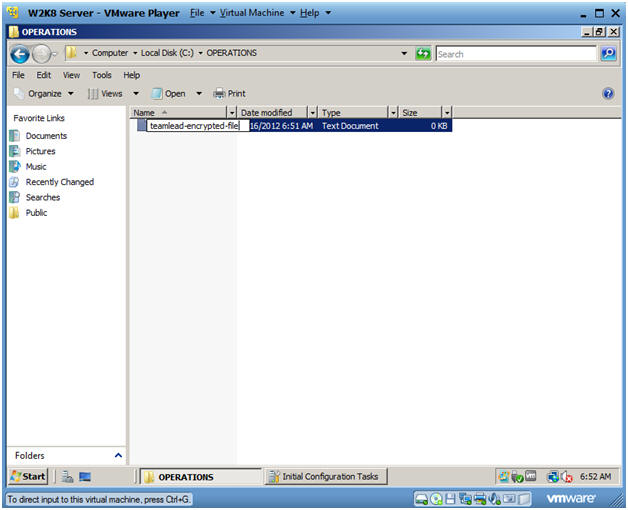This screenshot has width=628, height=510.
Task: Open the Explorer Edit menu
Action: coord(44,75)
